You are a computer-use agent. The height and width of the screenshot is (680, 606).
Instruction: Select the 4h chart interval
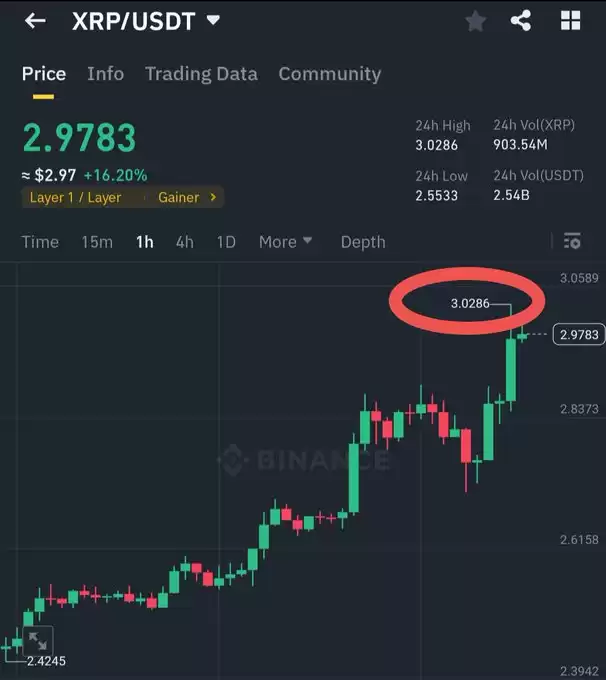(185, 242)
